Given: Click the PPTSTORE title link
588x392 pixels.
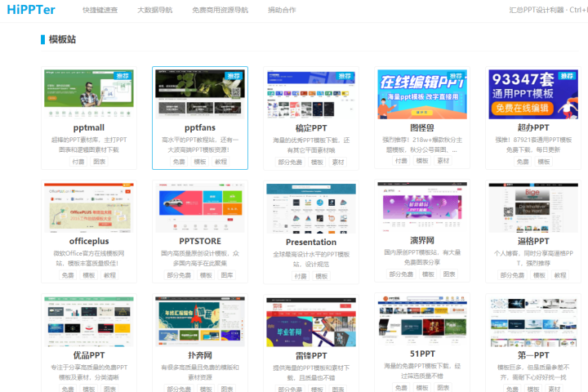Looking at the screenshot, I should [200, 241].
